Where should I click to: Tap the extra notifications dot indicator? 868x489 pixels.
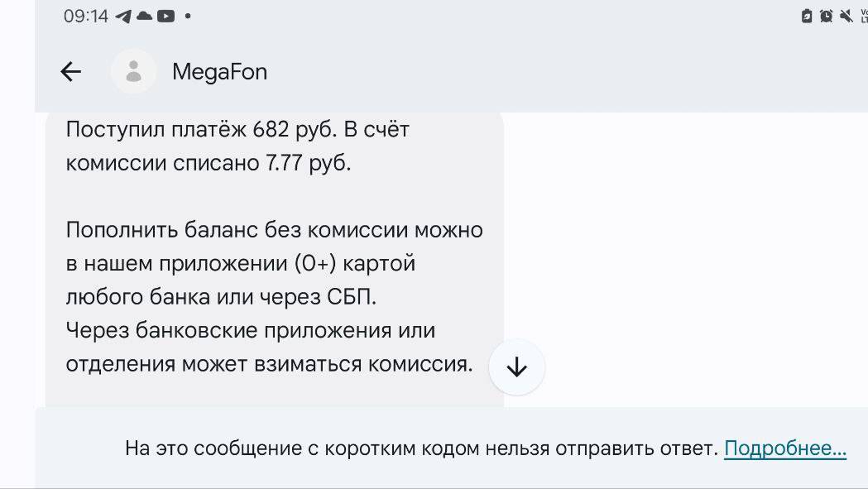[188, 16]
